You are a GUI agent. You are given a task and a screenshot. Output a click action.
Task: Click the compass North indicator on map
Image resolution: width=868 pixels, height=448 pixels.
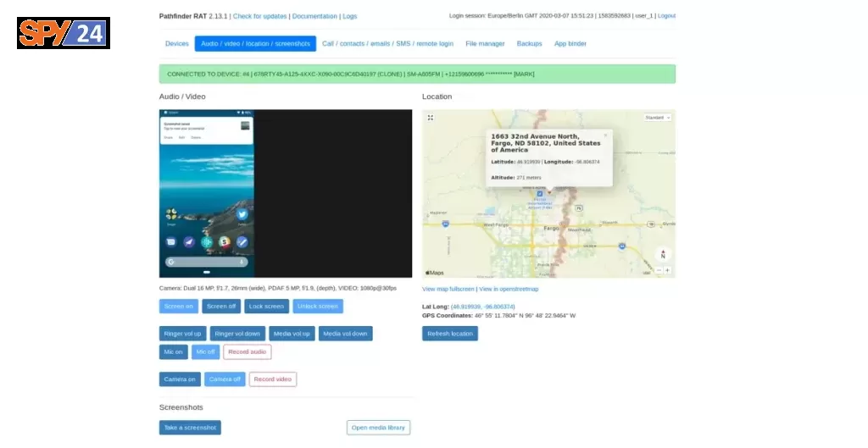pyautogui.click(x=663, y=254)
